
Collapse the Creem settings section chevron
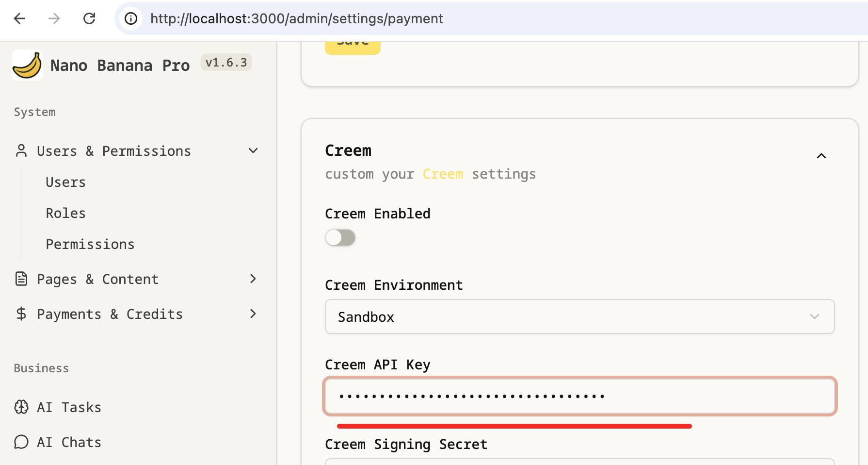[x=821, y=156]
